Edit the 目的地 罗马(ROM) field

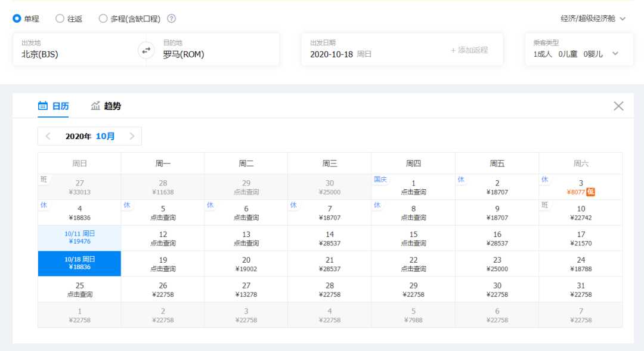pyautogui.click(x=217, y=50)
